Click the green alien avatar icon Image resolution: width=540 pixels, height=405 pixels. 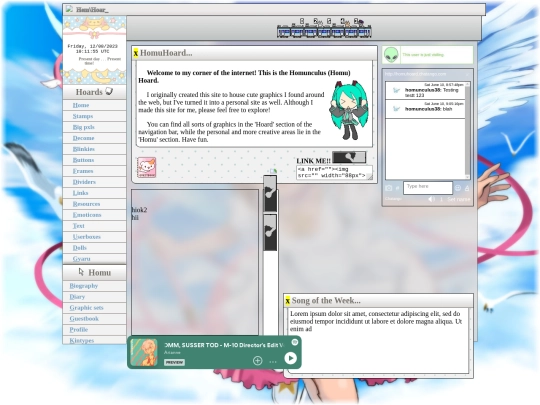coord(391,55)
